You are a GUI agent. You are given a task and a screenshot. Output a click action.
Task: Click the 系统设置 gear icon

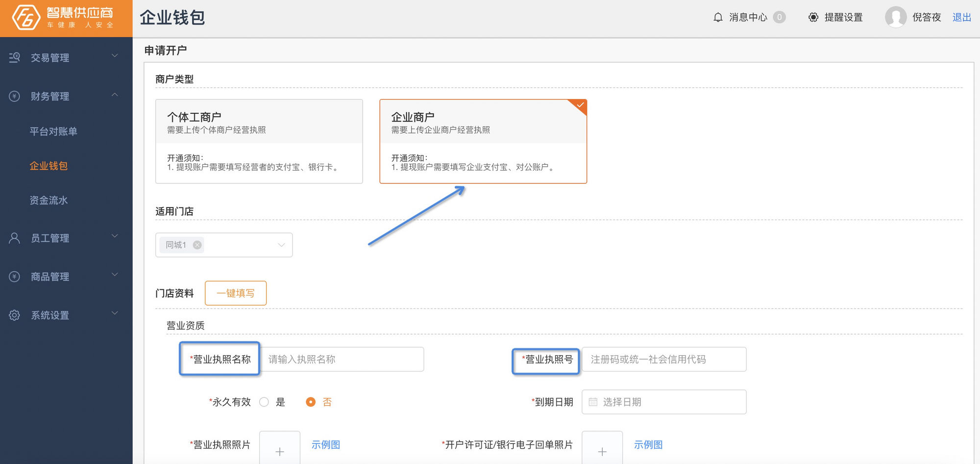(15, 315)
